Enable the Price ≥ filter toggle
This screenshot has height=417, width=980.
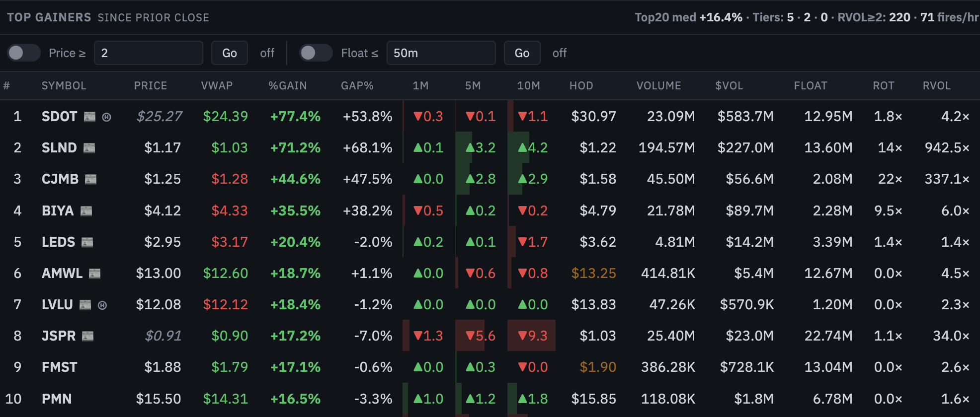click(x=24, y=53)
